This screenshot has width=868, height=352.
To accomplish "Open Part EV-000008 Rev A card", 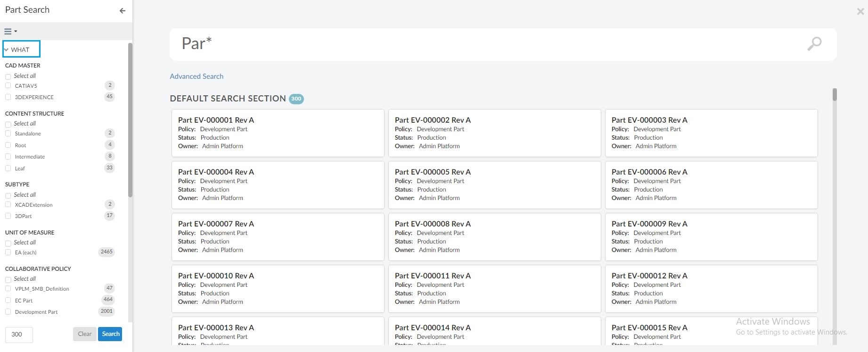I will (x=433, y=224).
